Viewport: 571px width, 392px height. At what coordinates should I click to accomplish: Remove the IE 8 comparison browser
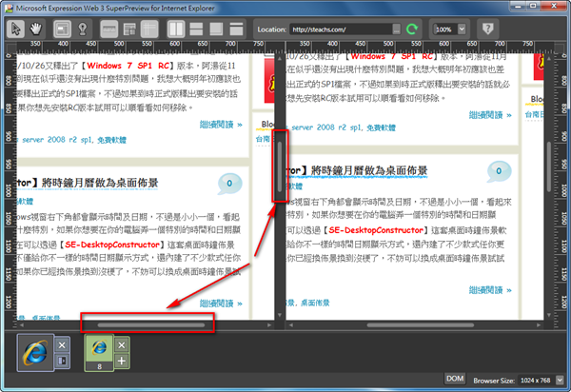(122, 345)
